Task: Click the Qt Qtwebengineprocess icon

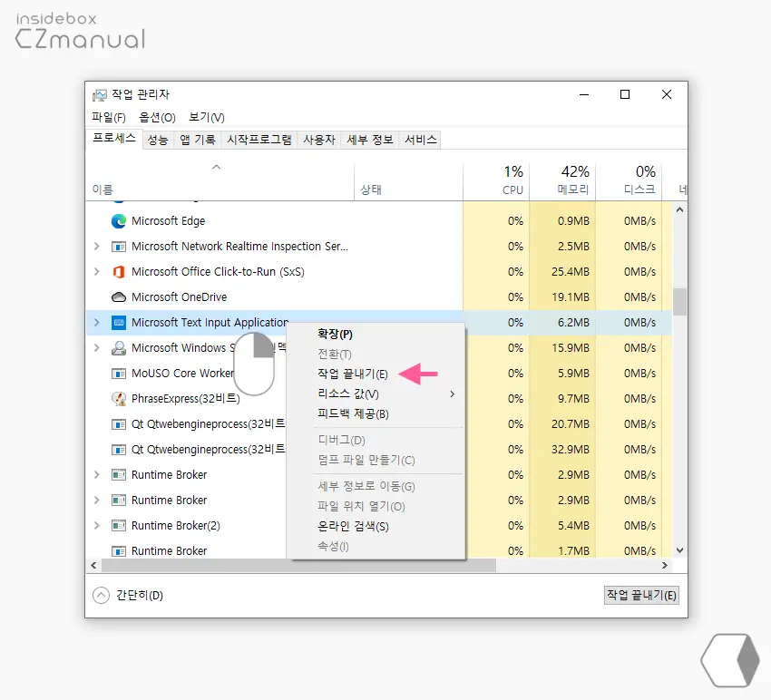Action: click(x=119, y=423)
